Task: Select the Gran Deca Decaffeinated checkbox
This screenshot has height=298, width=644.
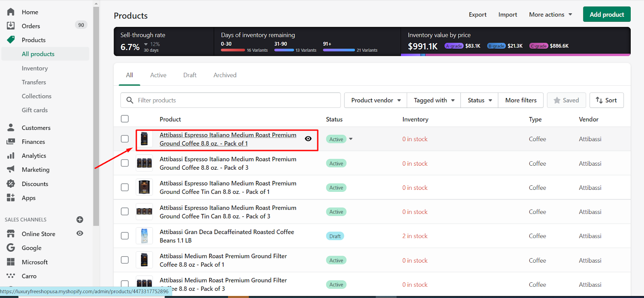Action: click(x=125, y=236)
